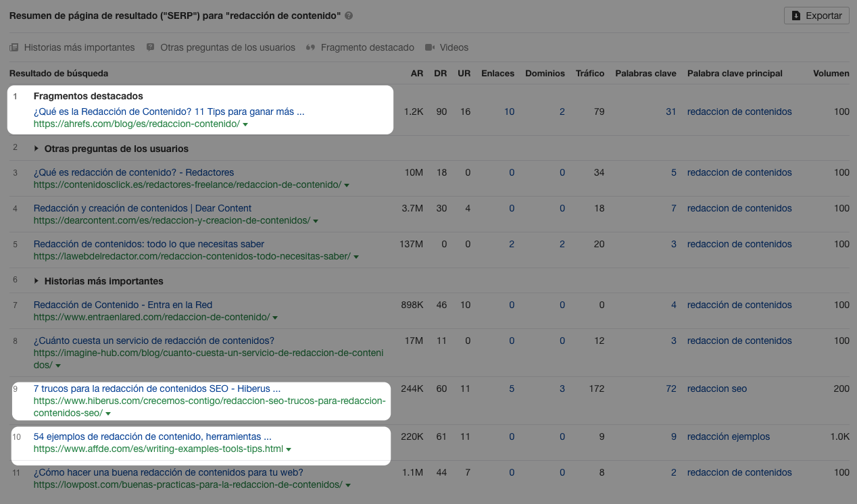Click the redaccion seo keyword link
The image size is (857, 504).
pyautogui.click(x=717, y=389)
